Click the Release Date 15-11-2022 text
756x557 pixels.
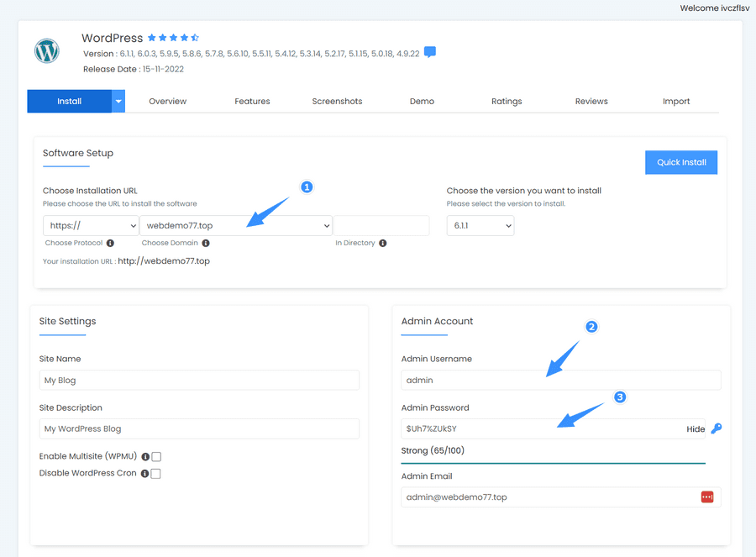[x=134, y=69]
